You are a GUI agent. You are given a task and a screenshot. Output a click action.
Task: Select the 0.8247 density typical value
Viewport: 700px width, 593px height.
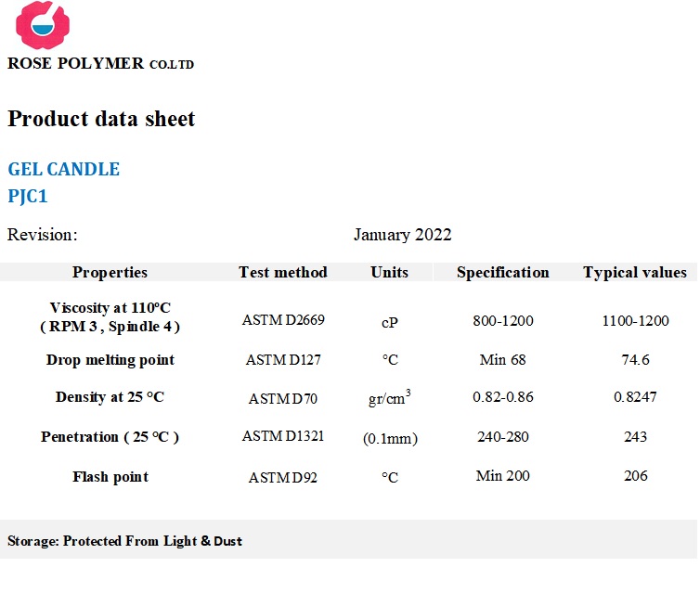[x=635, y=396]
